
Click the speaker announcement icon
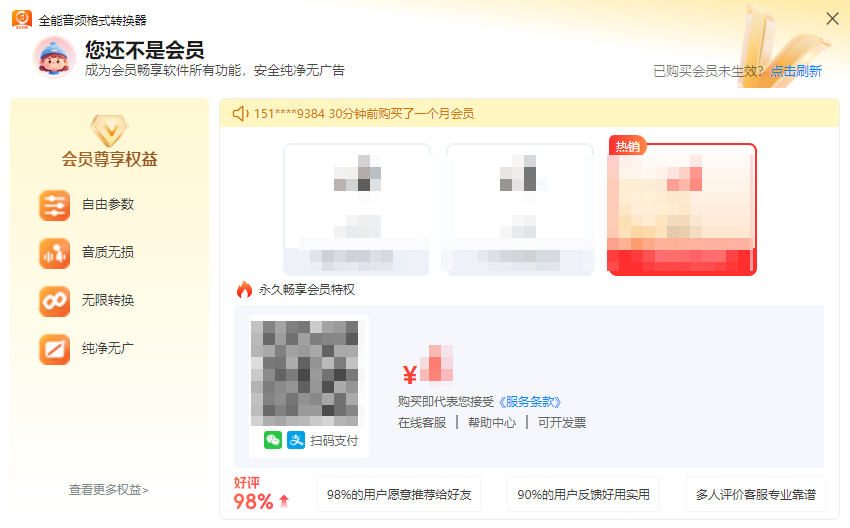(241, 113)
